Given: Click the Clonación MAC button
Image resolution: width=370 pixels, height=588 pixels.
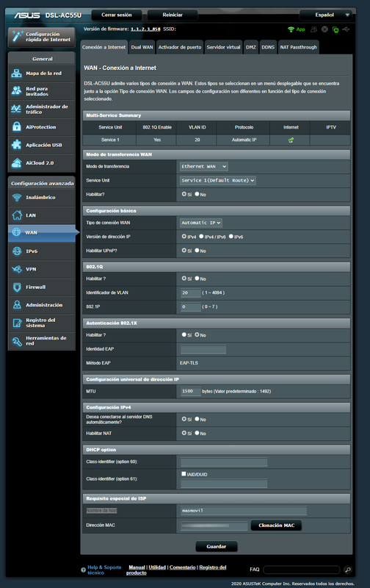Looking at the screenshot, I should click(x=276, y=526).
